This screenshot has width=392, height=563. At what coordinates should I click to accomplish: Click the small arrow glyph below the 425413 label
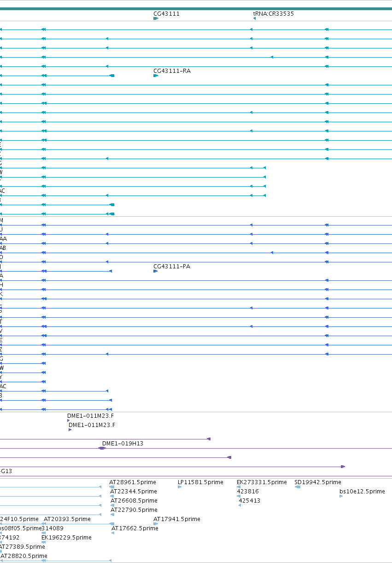click(240, 505)
